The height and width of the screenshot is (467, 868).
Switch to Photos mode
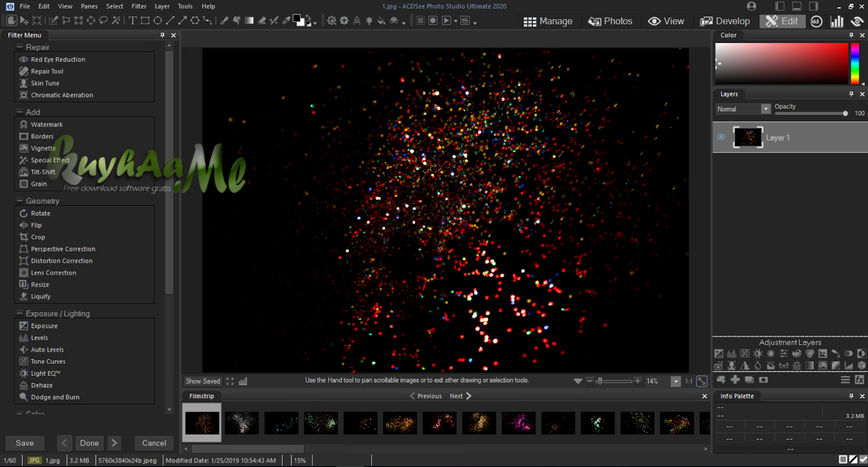[610, 21]
